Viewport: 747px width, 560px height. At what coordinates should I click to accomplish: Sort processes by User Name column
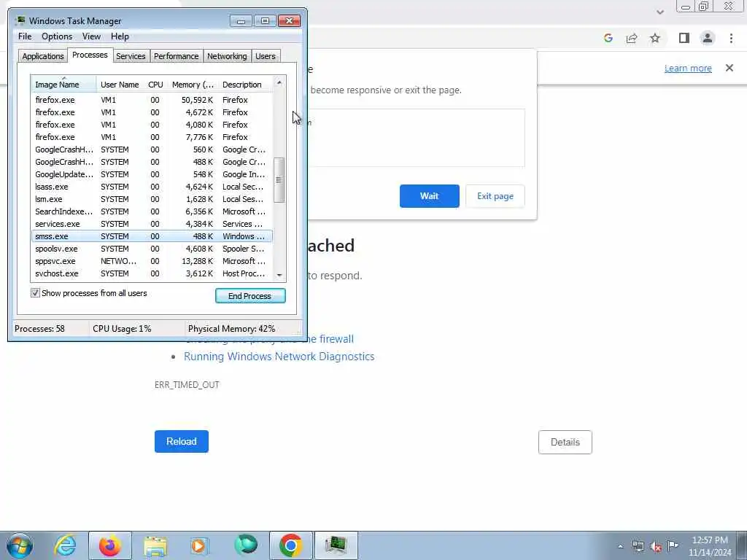(120, 85)
